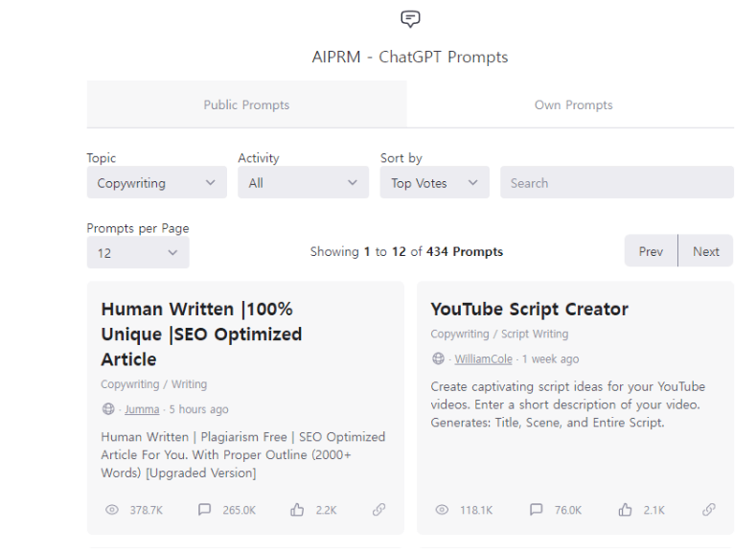Screen dimensions: 756x554
Task: Click the comments icon beside 76.0K
Action: click(536, 509)
